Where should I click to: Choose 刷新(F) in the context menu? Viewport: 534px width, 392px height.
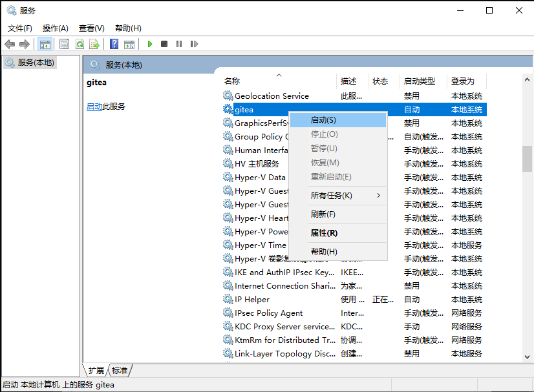click(338, 214)
